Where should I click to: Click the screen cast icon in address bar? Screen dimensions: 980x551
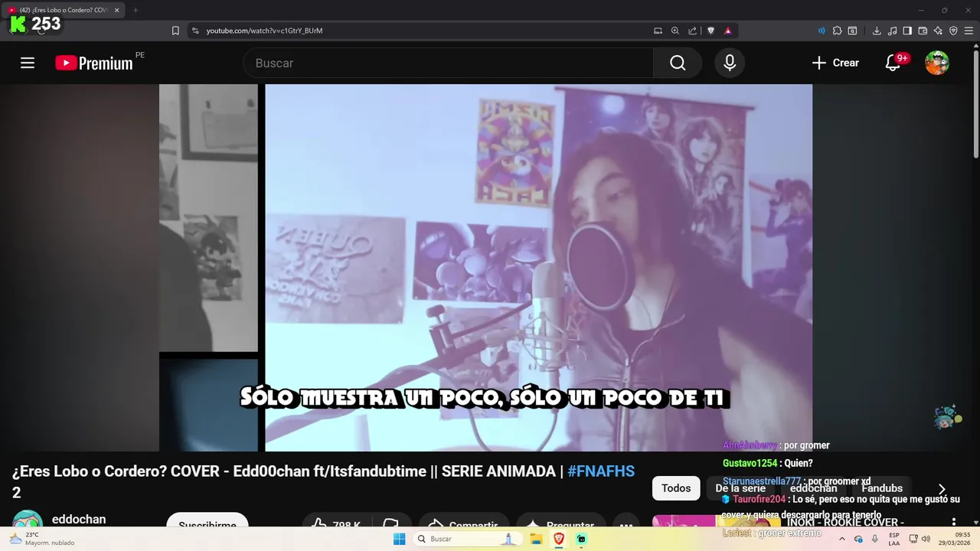pyautogui.click(x=658, y=31)
